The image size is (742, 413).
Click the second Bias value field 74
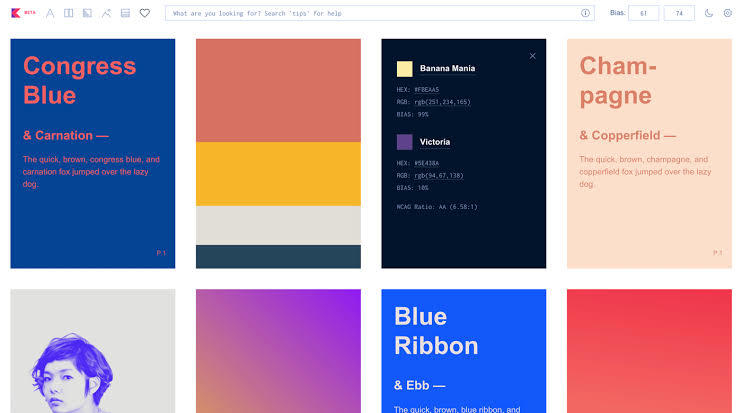680,13
